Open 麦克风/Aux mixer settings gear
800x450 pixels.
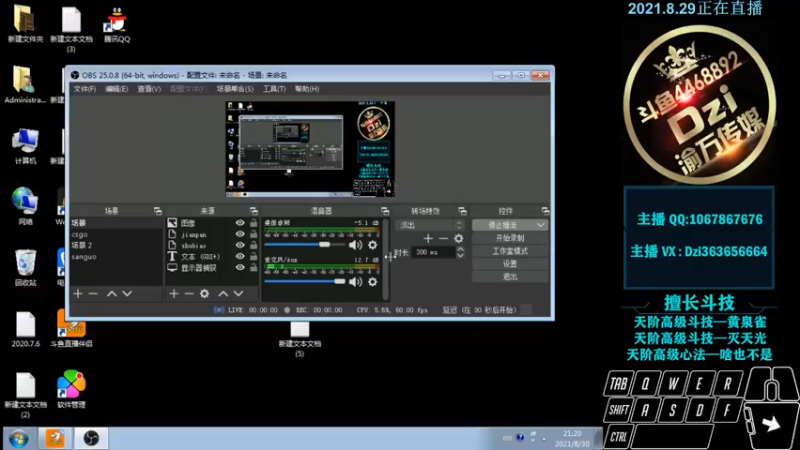(x=372, y=282)
